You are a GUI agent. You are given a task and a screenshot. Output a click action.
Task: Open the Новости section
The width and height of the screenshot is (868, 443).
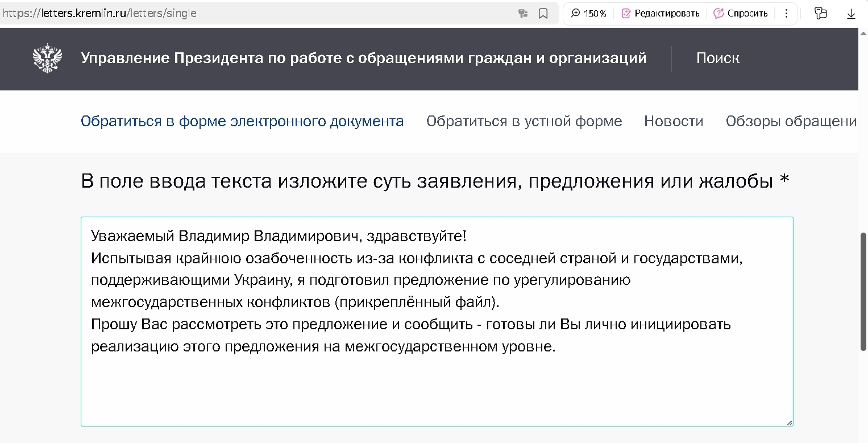click(673, 121)
